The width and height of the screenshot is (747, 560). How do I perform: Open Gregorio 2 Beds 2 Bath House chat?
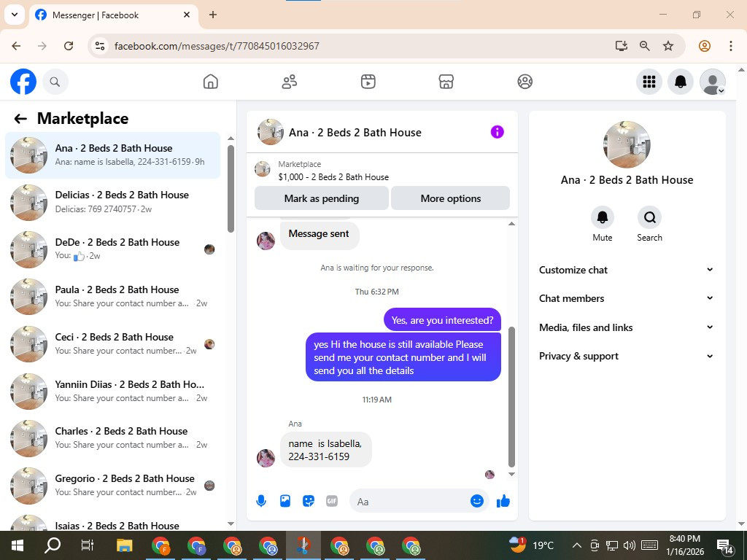[x=113, y=485]
